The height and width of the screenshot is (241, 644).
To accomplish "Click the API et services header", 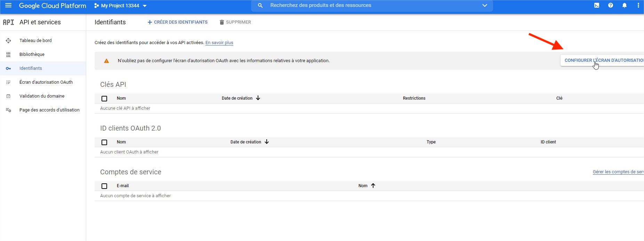I will point(40,22).
